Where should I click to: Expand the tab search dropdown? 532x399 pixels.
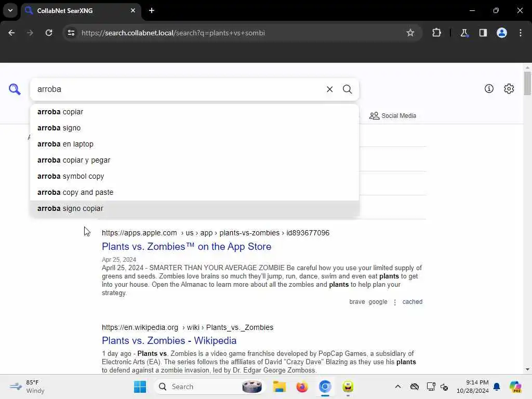point(10,10)
